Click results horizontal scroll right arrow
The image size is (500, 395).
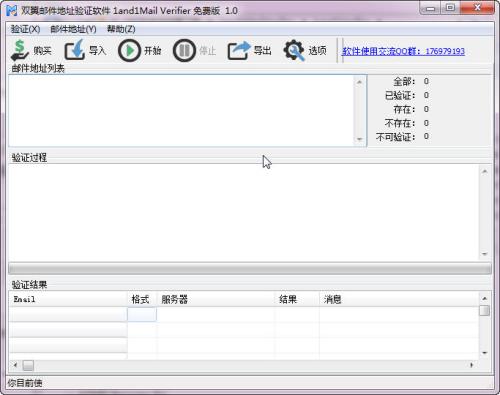tap(471, 365)
